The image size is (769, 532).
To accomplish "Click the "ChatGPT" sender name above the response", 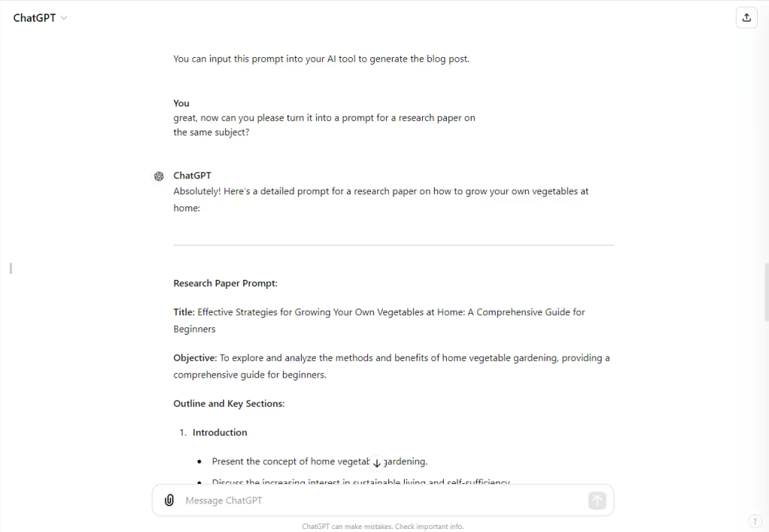I will point(192,176).
